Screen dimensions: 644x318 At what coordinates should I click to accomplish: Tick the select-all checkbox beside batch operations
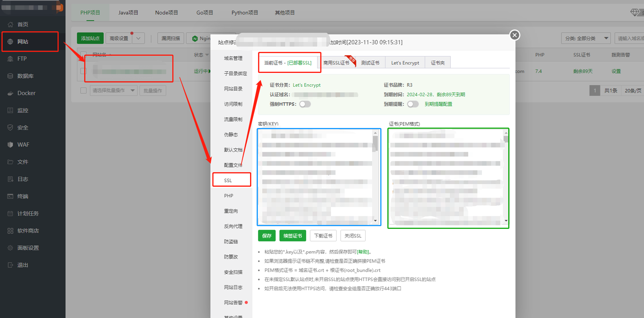click(83, 90)
